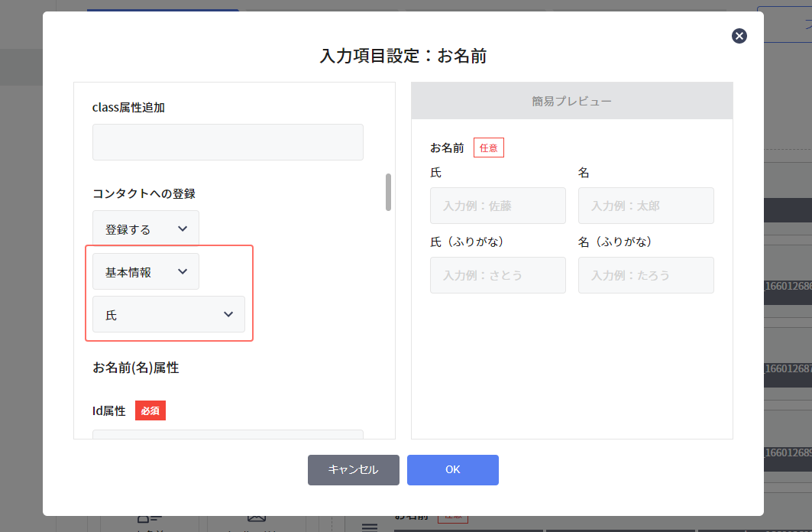Close the 入力項目設定 dialog with the X icon

[x=739, y=36]
